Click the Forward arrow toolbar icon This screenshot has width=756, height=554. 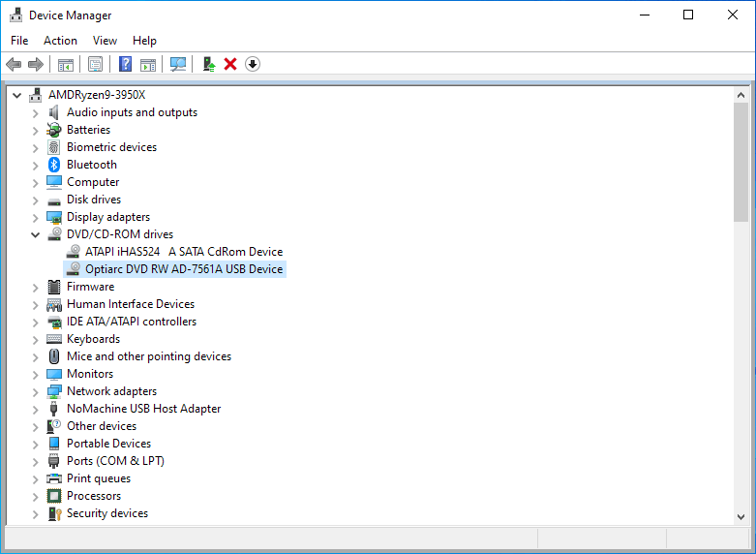click(36, 64)
